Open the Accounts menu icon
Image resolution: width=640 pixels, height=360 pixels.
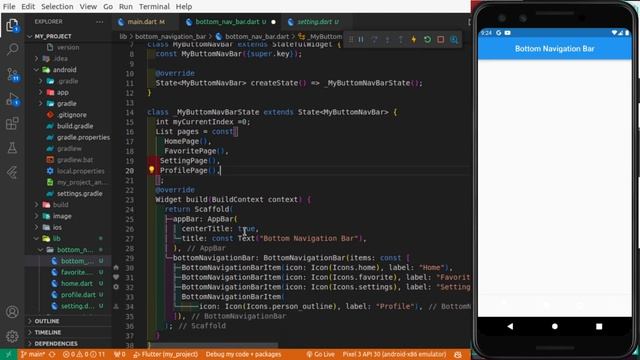[x=12, y=312]
